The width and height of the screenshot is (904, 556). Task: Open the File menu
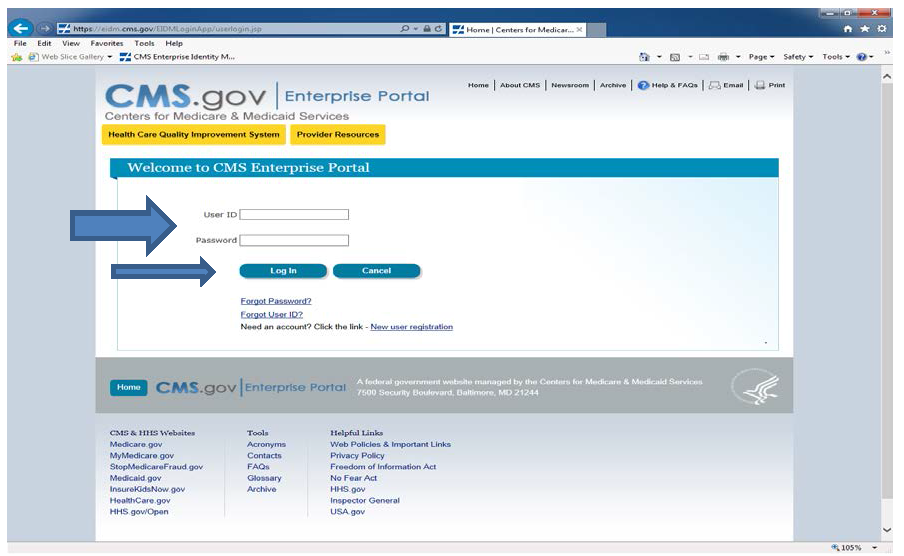20,43
